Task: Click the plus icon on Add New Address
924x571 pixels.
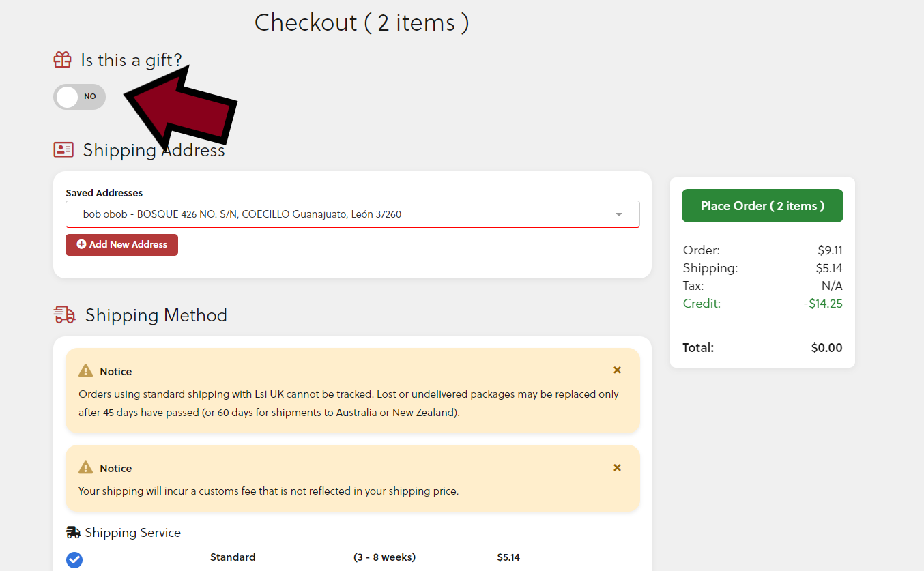Action: (81, 244)
